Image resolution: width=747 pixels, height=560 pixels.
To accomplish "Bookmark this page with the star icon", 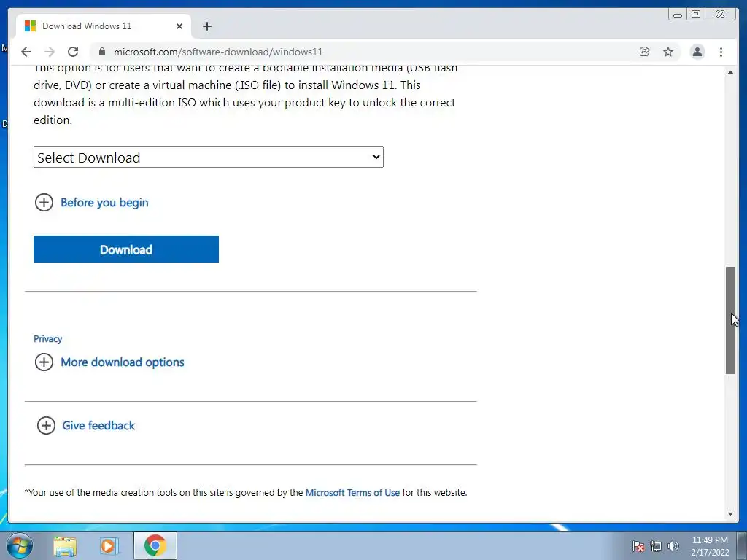I will pos(668,52).
